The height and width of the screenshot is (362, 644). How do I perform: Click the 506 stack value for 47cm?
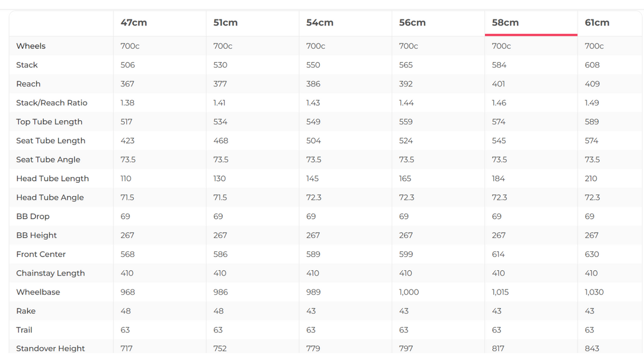point(127,65)
